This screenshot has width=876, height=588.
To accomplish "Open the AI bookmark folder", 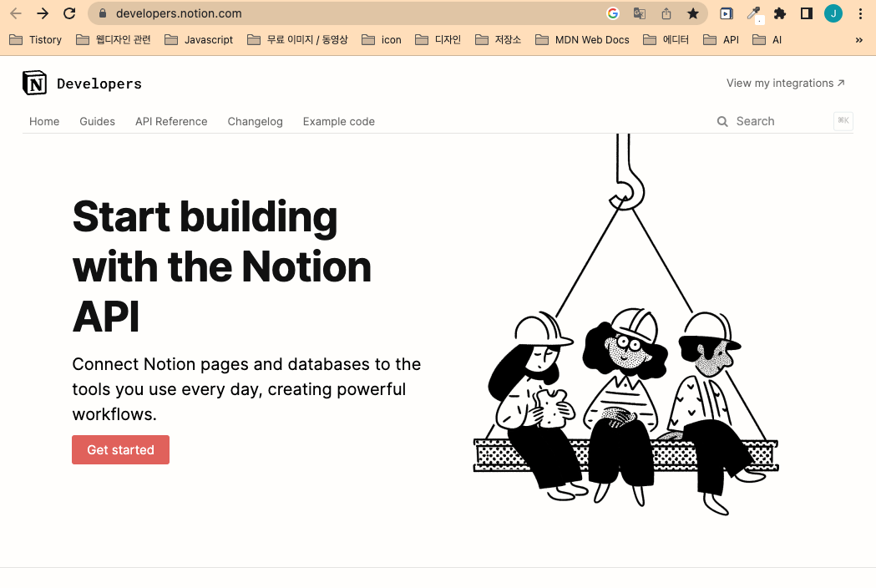I will 767,40.
